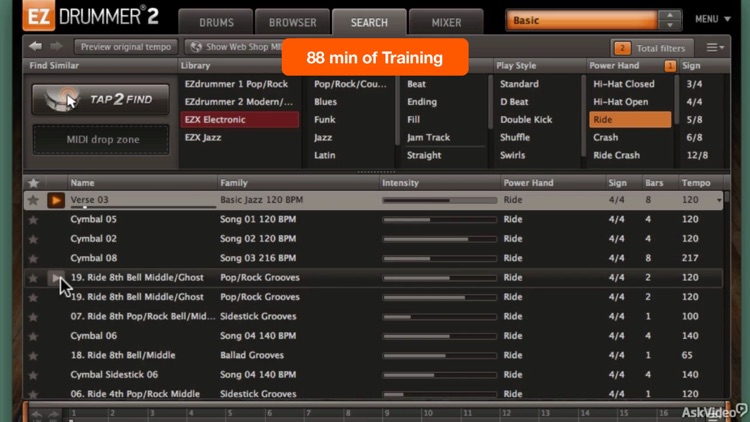
Task: Star the Cymbal 05 groove
Action: (x=33, y=220)
